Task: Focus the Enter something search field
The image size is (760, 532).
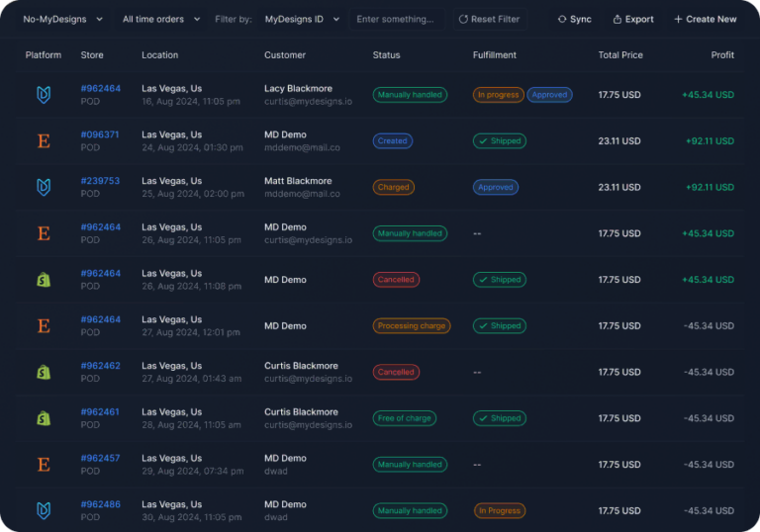Action: [396, 19]
